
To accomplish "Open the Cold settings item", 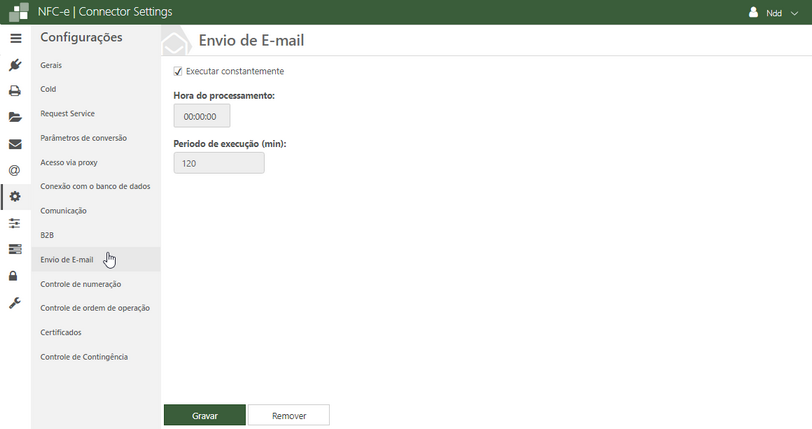I will click(48, 89).
